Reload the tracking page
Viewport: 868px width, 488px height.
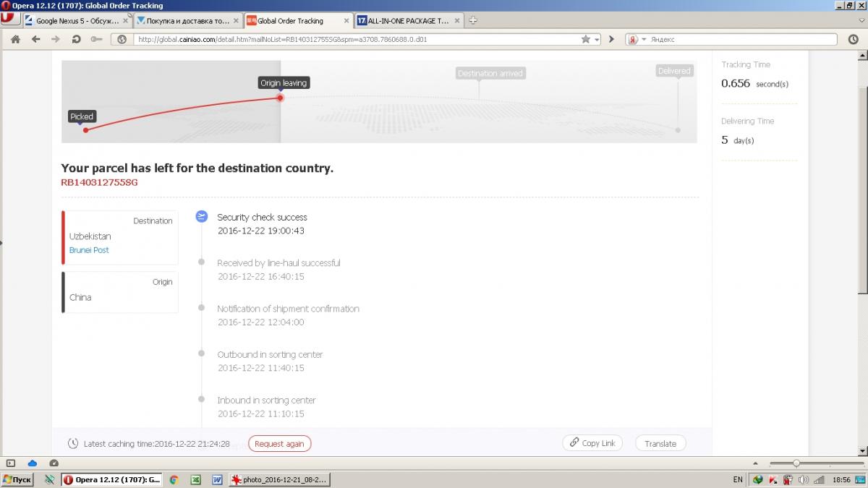point(76,39)
